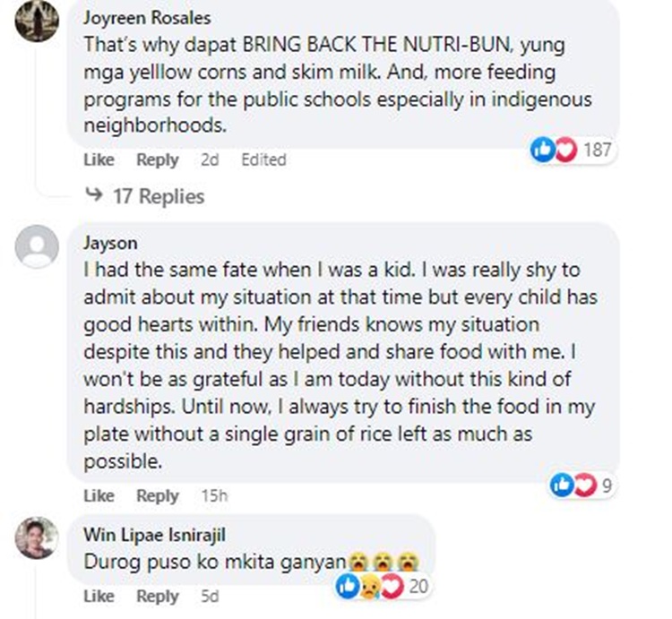Open Win Lipae Isnirajil's profile photo
Screen dimensions: 672x619
(37, 538)
